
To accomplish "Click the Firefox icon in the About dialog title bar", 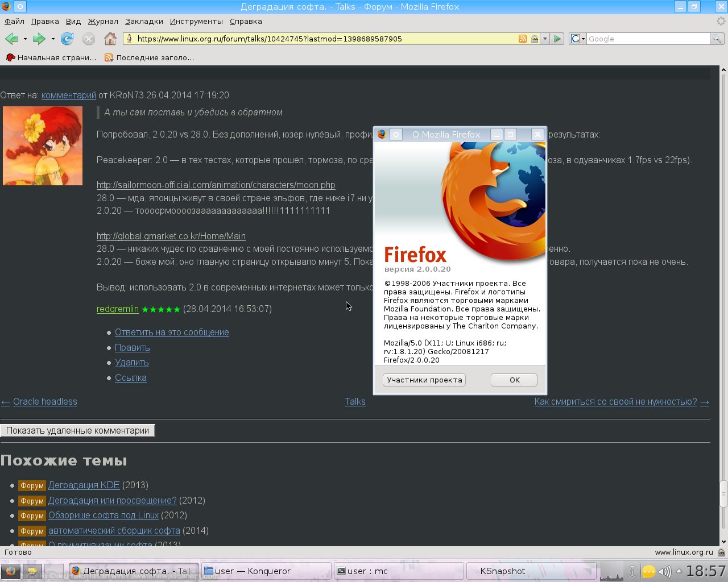I will click(x=382, y=134).
